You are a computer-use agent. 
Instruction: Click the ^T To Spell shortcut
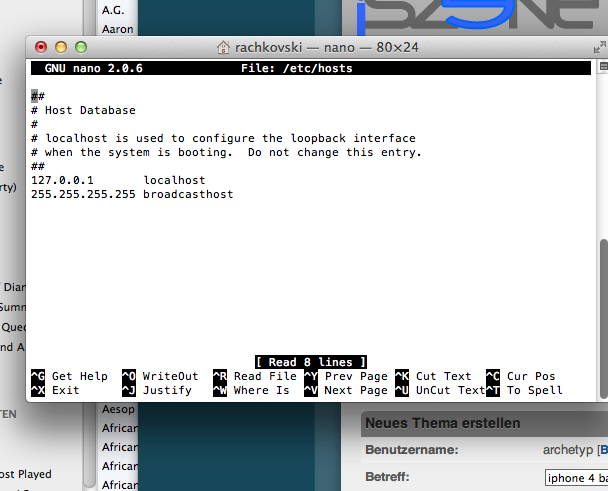[x=524, y=390]
